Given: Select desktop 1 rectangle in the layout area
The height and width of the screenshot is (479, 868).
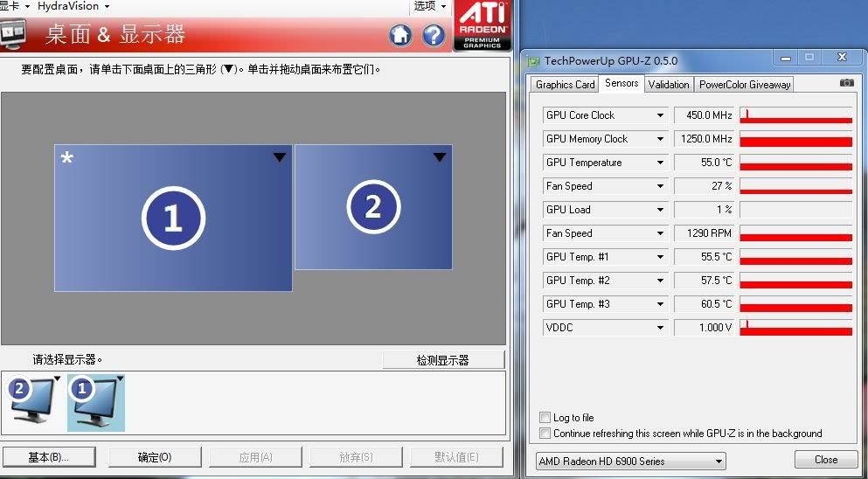Looking at the screenshot, I should click(173, 218).
